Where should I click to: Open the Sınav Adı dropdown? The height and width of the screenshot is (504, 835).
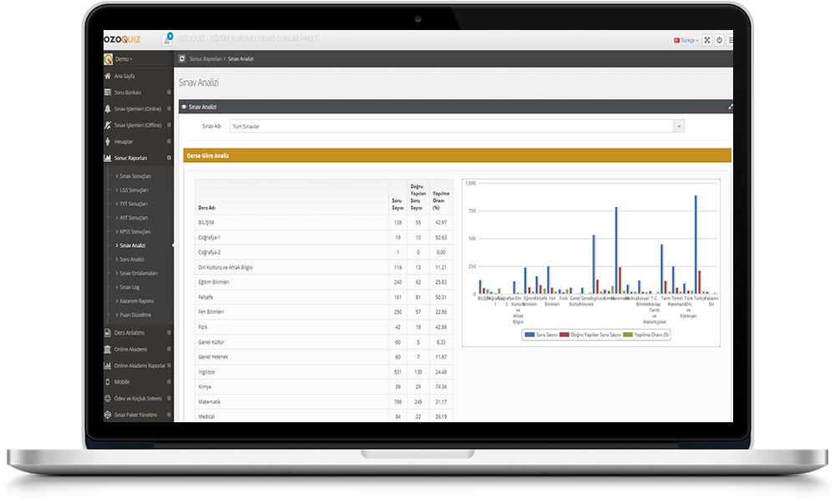(x=456, y=126)
